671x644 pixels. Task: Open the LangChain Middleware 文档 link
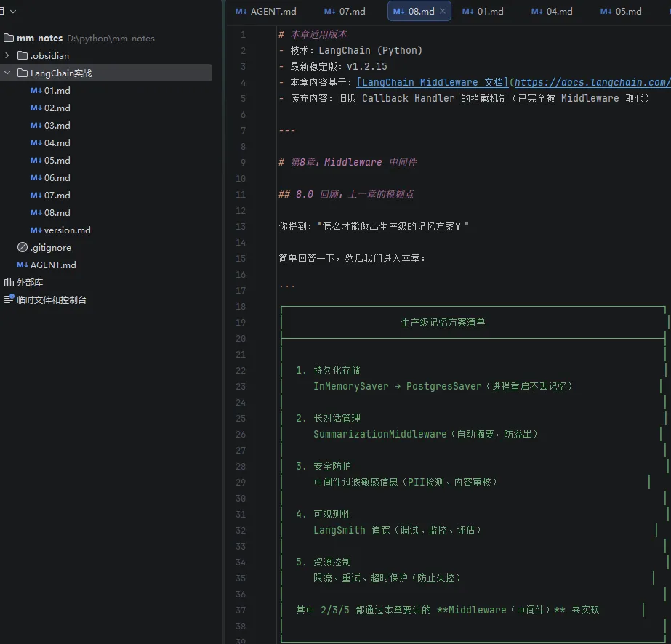[433, 82]
